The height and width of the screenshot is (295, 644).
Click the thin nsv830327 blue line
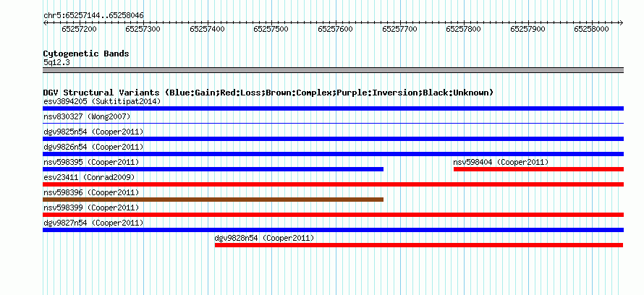coord(333,123)
